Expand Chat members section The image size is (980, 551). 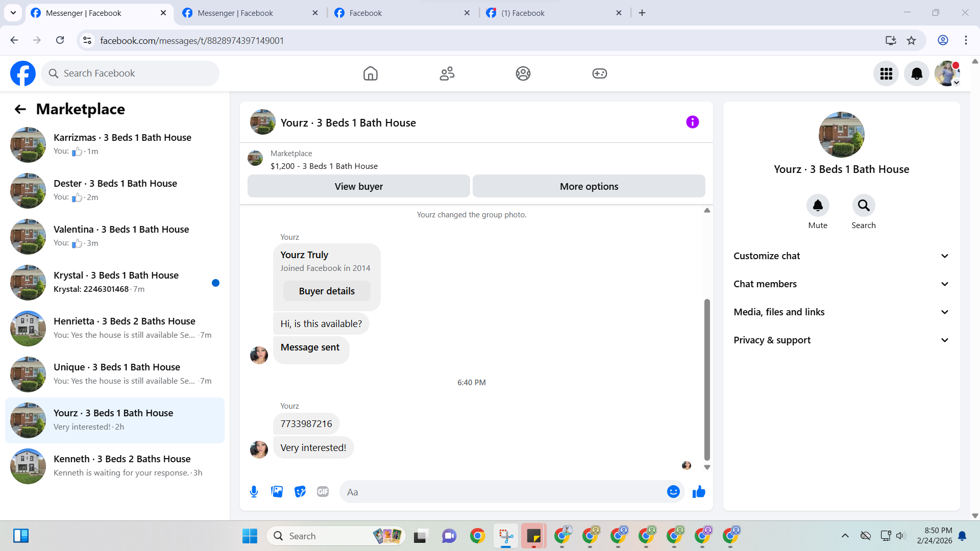click(x=841, y=284)
